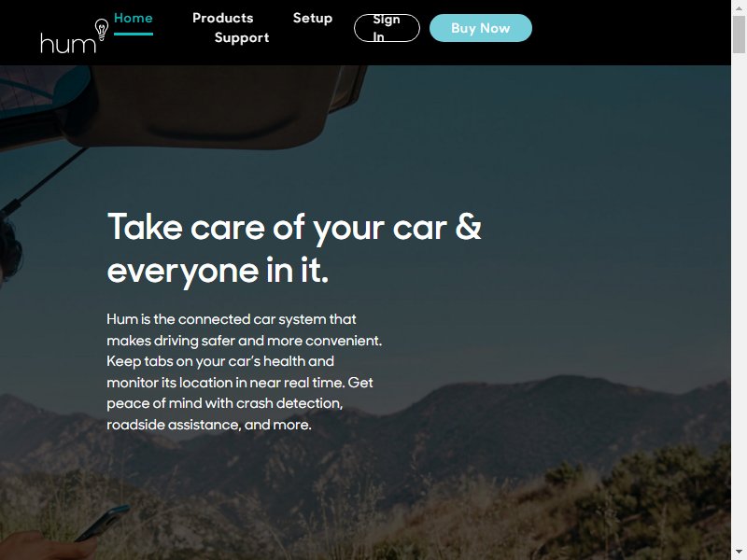The width and height of the screenshot is (747, 560).
Task: Click the green shrubs in hero photo
Action: 639,491
